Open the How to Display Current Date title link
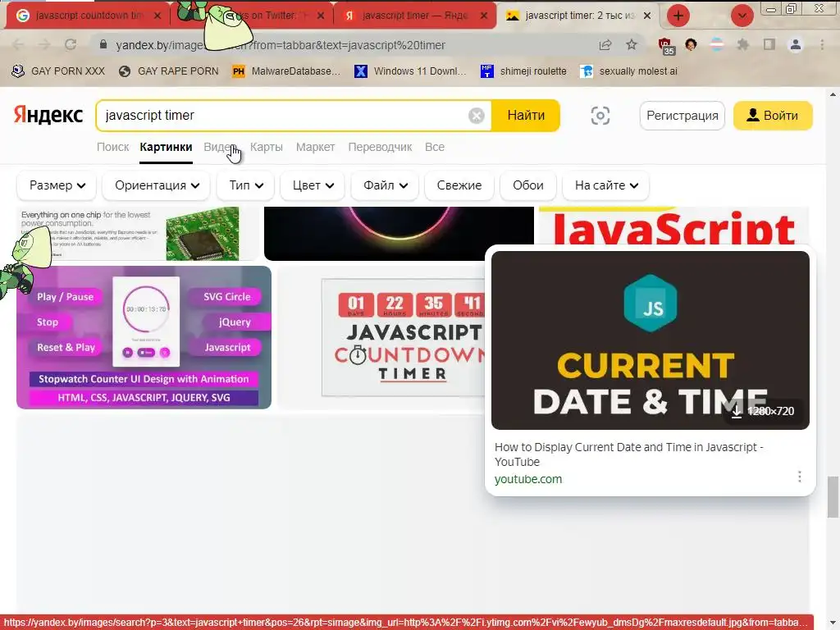This screenshot has width=840, height=630. pos(628,454)
